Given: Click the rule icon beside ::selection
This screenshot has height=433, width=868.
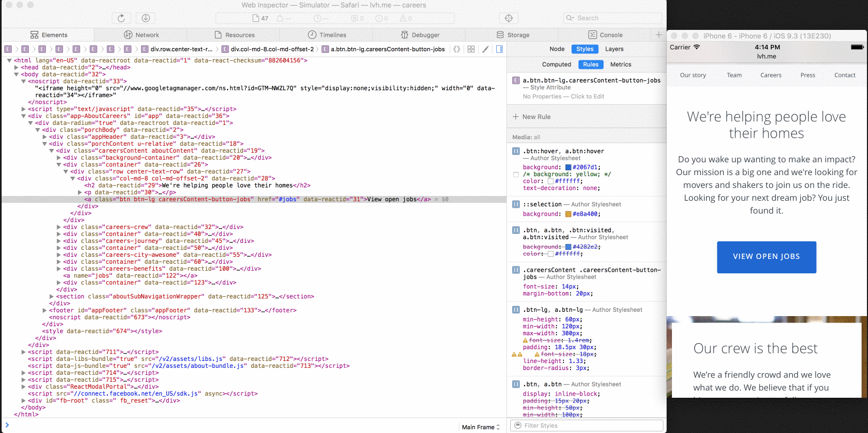Looking at the screenshot, I should pos(516,204).
